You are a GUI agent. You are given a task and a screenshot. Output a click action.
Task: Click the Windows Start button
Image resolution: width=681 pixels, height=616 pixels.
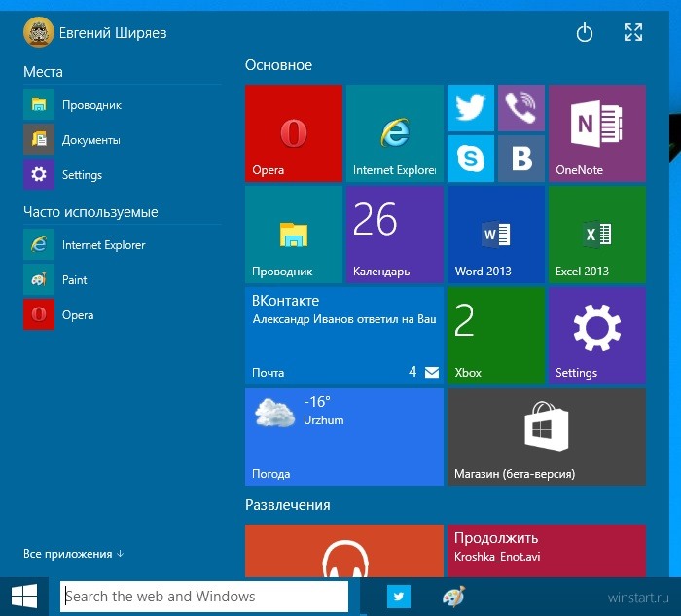24,597
